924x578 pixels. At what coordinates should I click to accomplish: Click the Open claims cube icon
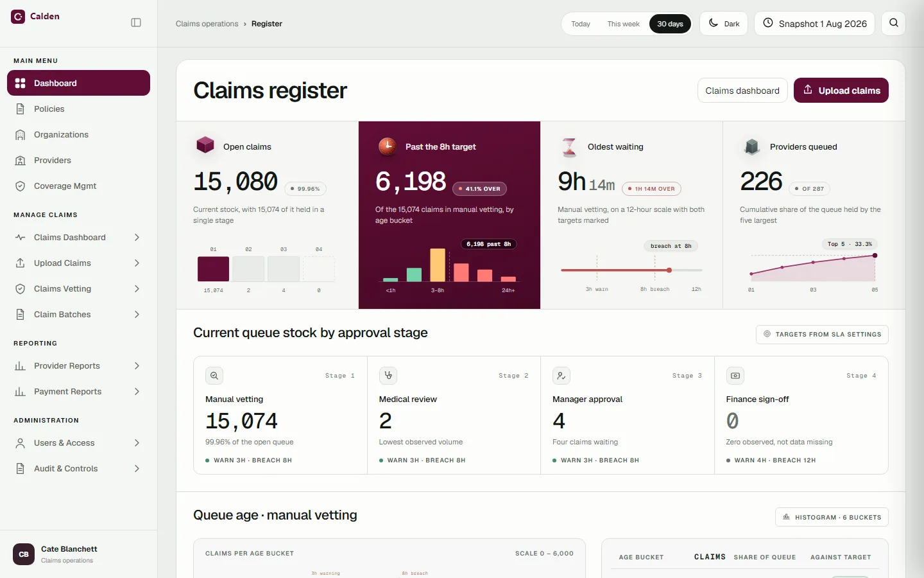click(205, 146)
